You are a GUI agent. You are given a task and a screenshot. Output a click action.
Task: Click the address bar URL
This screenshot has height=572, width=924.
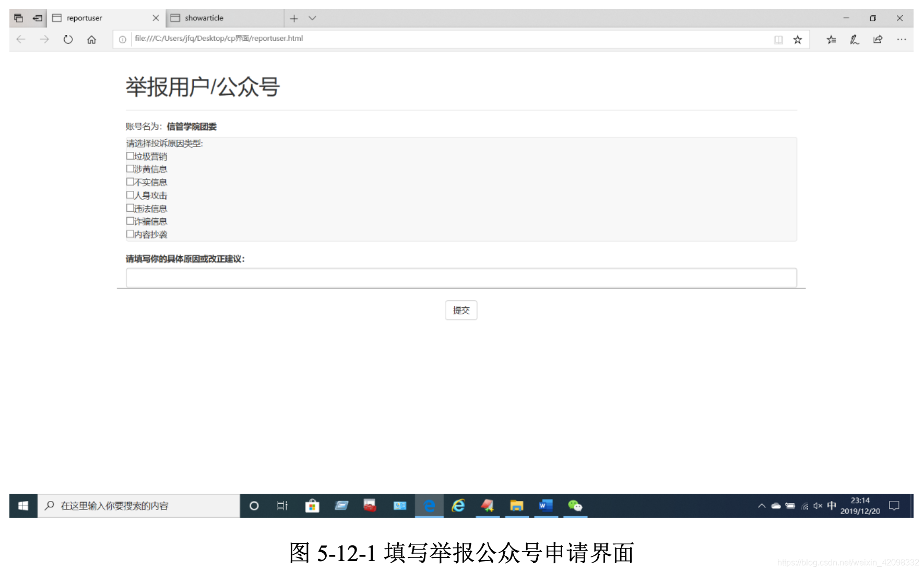click(219, 39)
